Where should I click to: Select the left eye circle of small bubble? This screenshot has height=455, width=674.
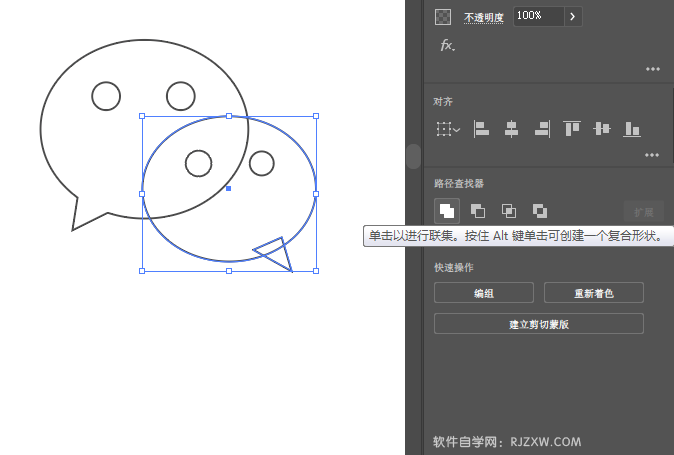pos(199,163)
